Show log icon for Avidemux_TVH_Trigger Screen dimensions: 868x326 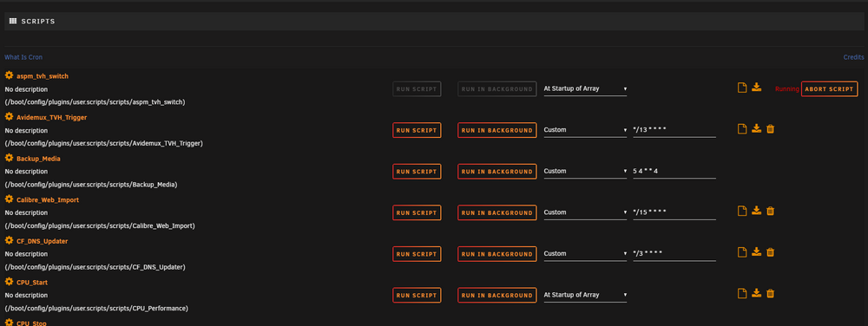coord(742,128)
